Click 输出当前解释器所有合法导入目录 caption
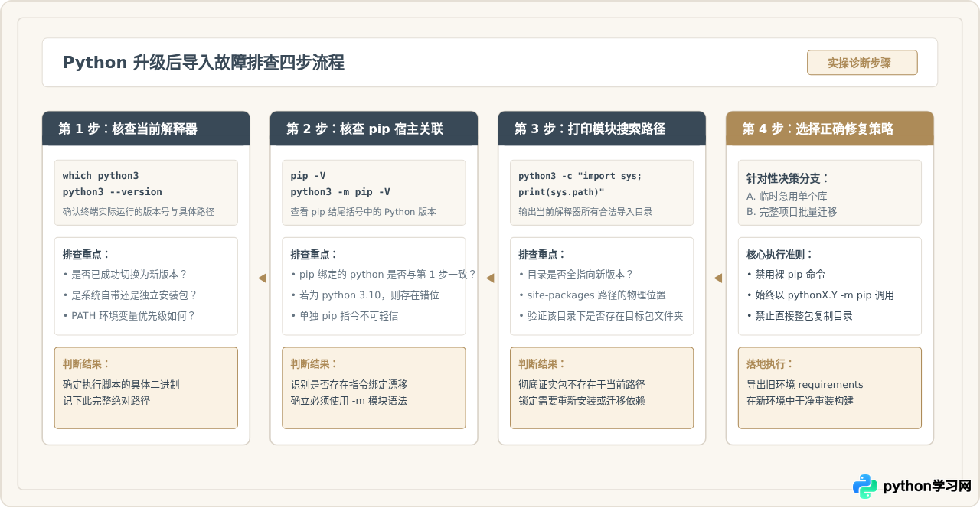Viewport: 980px width, 508px height. tap(586, 211)
